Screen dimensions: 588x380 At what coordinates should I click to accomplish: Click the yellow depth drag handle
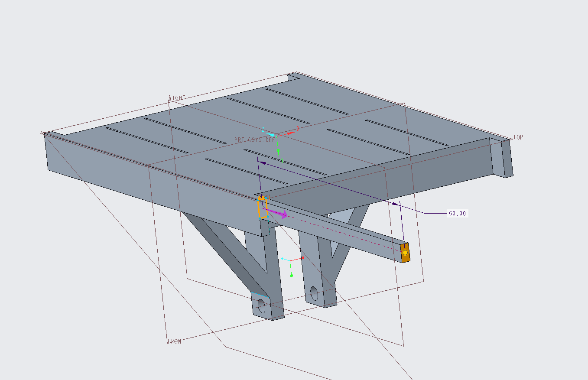pos(405,252)
